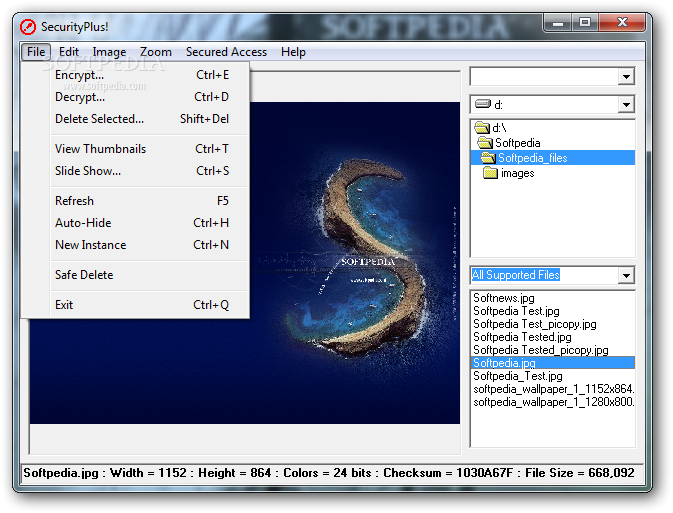Select Softpedia Tested.jpg in file list
This screenshot has width=673, height=513.
point(522,337)
